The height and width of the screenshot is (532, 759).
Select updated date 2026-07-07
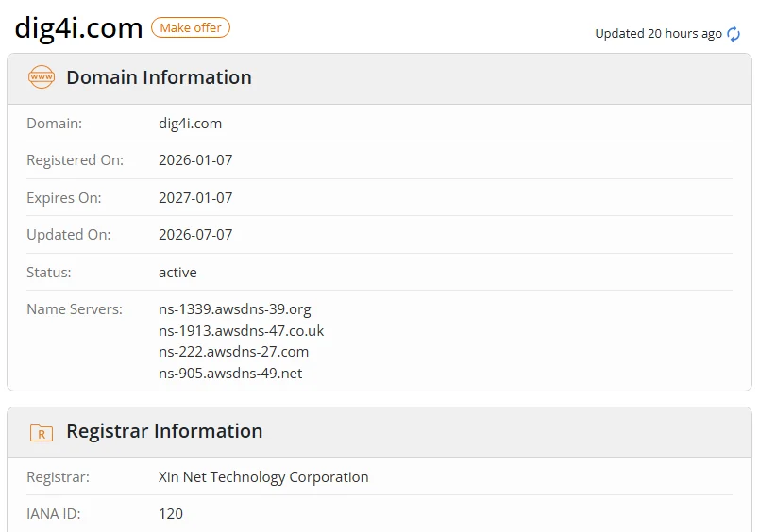[195, 235]
